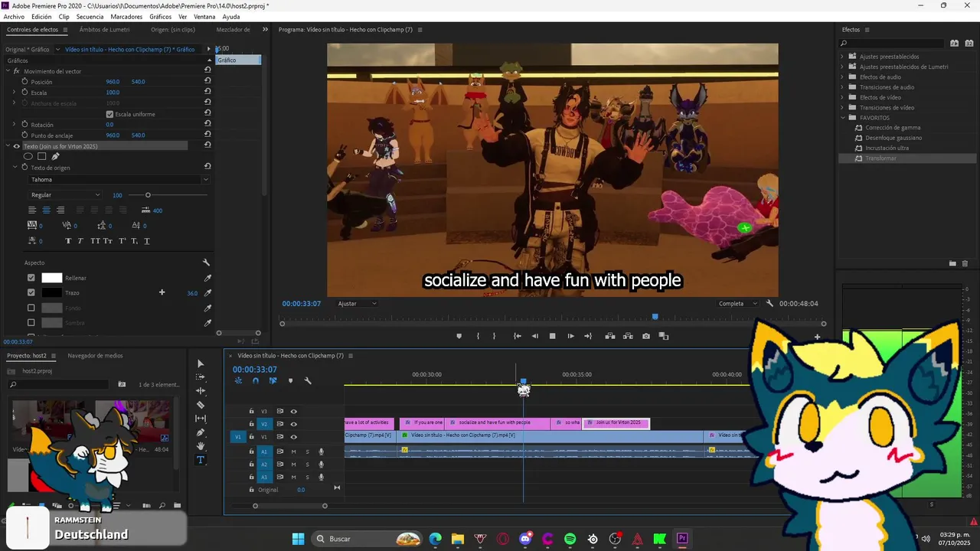Open the Secuencia menu
Viewport: 980px width, 551px height.
[x=90, y=16]
